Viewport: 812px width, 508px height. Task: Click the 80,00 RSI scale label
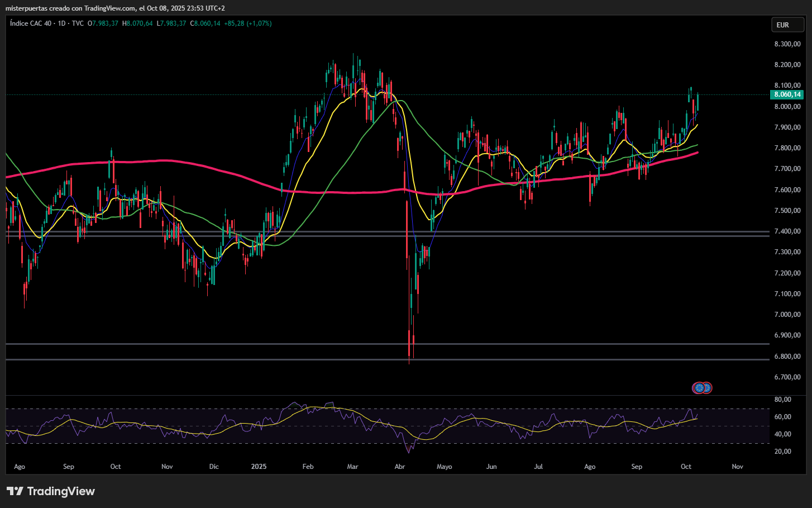pyautogui.click(x=782, y=400)
